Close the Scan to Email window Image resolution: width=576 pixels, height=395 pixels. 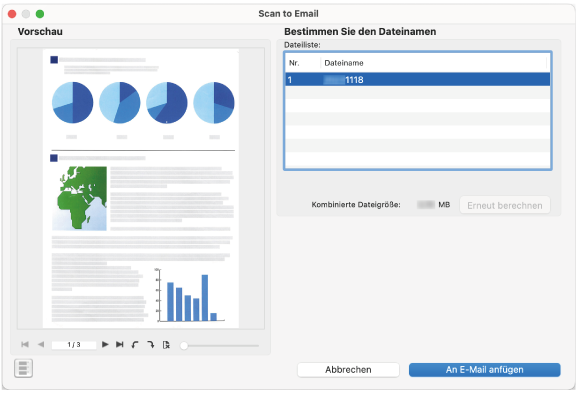click(x=12, y=14)
